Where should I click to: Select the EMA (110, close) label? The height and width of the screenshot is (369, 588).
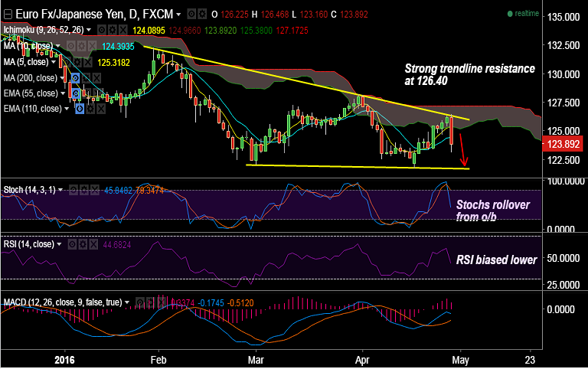33,109
